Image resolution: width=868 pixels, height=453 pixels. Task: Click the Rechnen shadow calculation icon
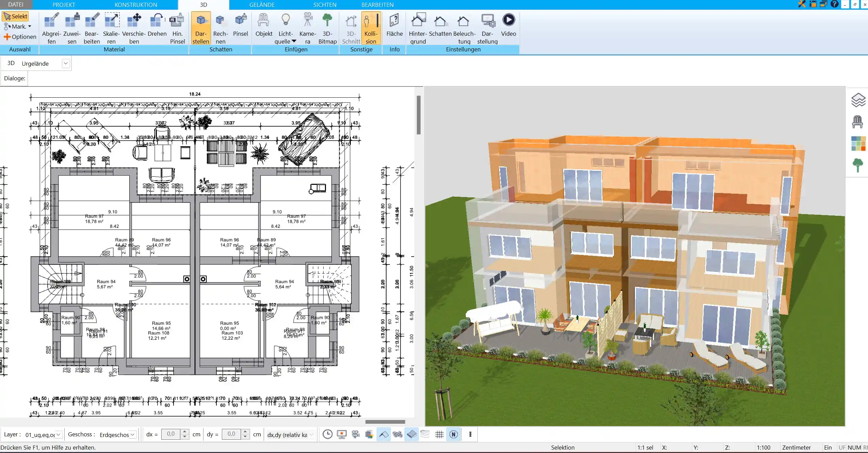(220, 28)
